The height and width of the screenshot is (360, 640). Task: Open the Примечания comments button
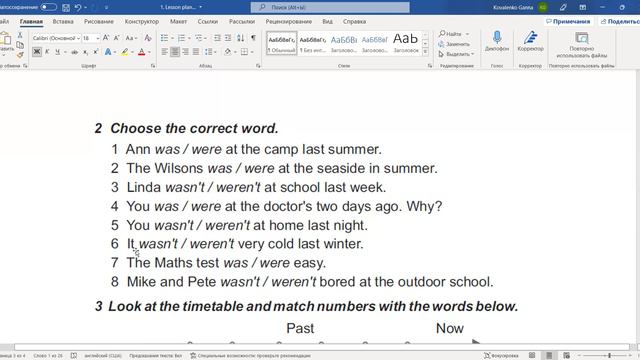(568, 21)
